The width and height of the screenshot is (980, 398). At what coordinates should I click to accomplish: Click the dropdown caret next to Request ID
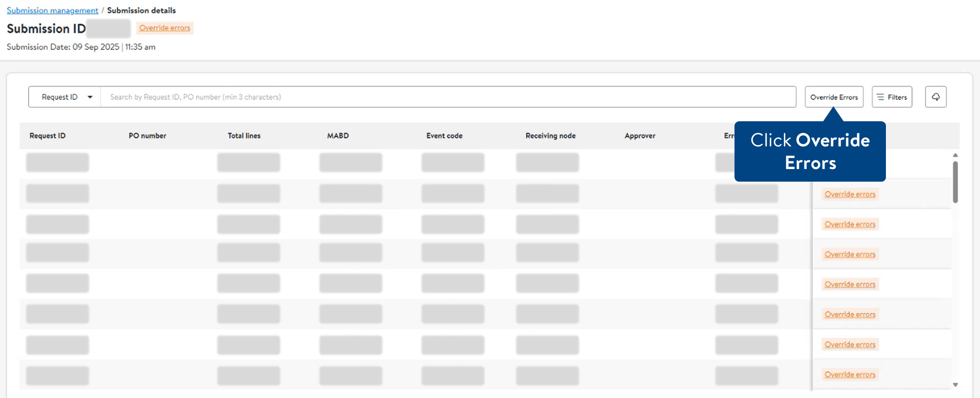click(90, 97)
